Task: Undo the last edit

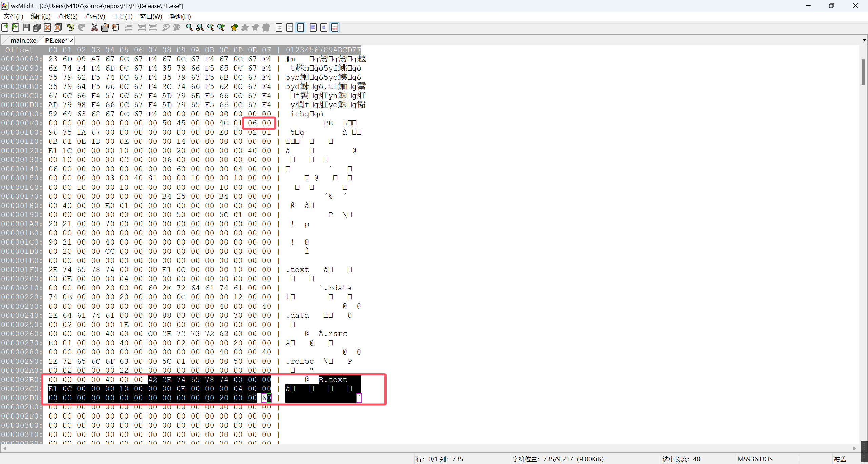Action: click(x=71, y=27)
